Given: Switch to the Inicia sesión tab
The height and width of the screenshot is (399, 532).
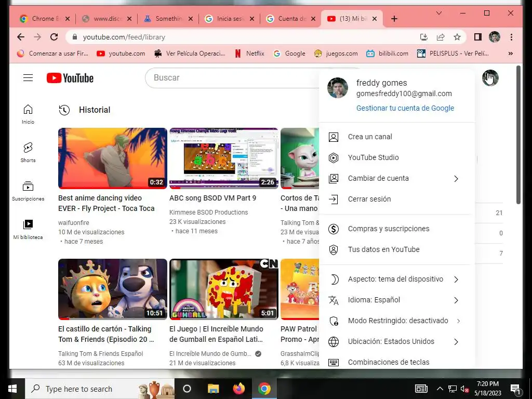Looking at the screenshot, I should (x=230, y=19).
